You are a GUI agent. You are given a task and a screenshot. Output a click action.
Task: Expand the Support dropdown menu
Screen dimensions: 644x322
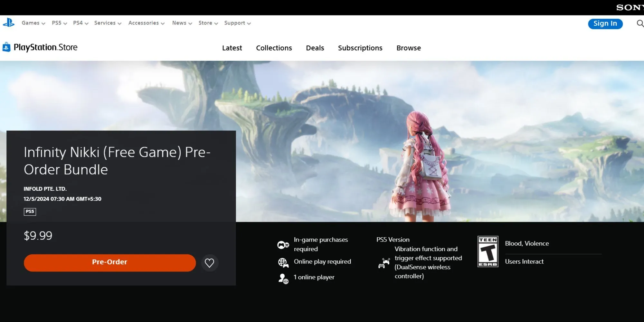238,23
